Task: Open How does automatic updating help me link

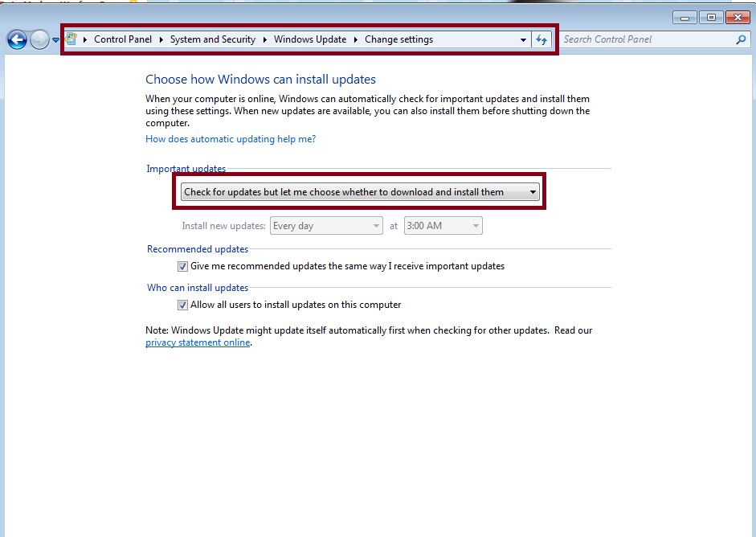Action: 231,139
